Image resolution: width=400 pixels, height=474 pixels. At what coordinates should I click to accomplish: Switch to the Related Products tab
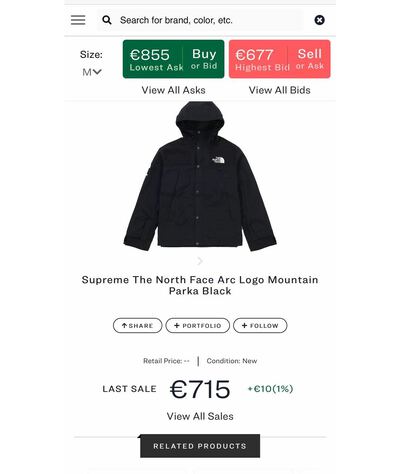[200, 446]
